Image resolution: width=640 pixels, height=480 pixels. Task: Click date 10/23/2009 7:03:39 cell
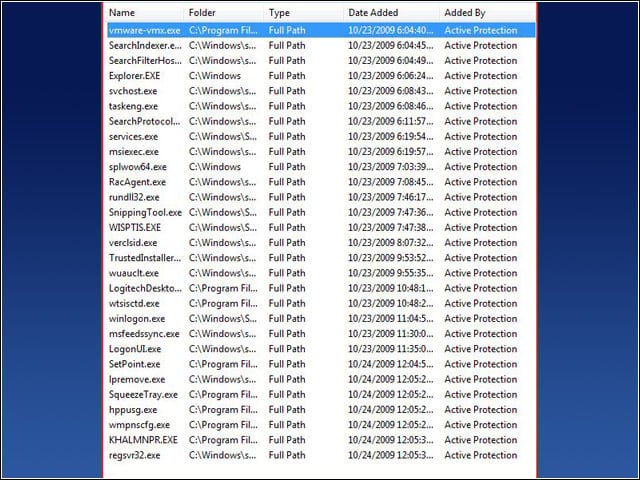pos(391,167)
